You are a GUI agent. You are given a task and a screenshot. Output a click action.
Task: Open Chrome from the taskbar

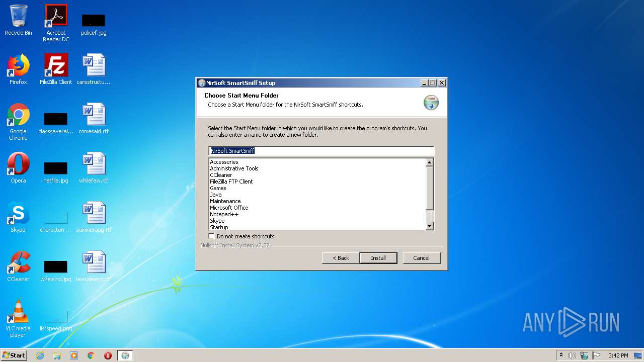(91, 355)
